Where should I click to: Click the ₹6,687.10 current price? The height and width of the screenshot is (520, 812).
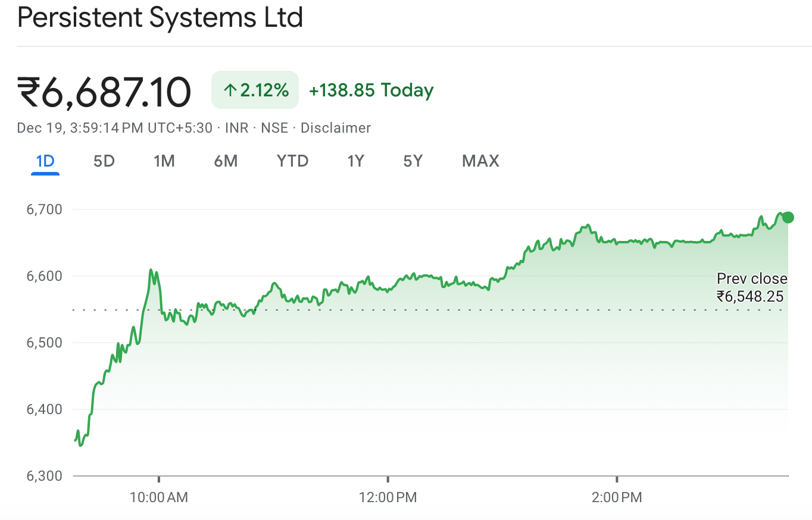click(104, 92)
